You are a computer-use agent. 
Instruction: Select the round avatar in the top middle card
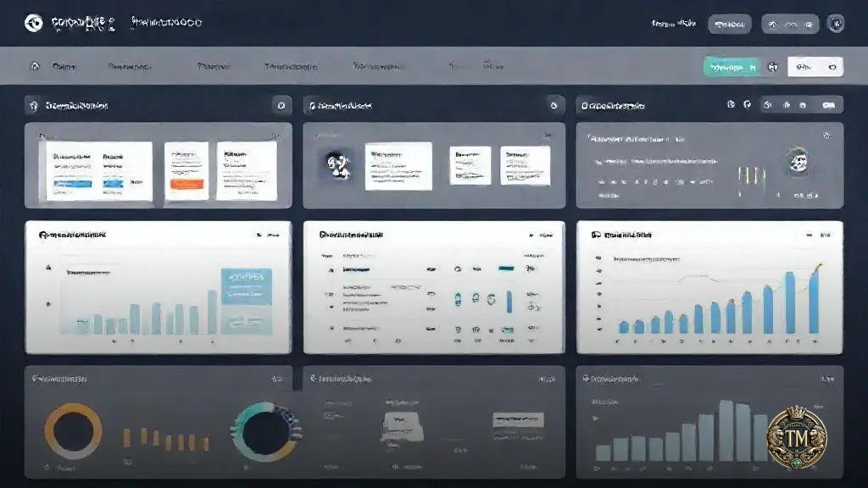pyautogui.click(x=336, y=163)
